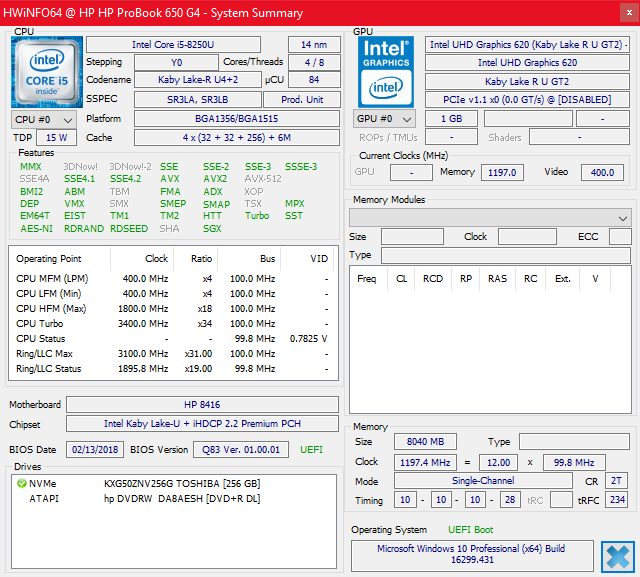Viewport: 640px width, 577px height.
Task: Select the CPU Turbo row
Action: point(173,324)
